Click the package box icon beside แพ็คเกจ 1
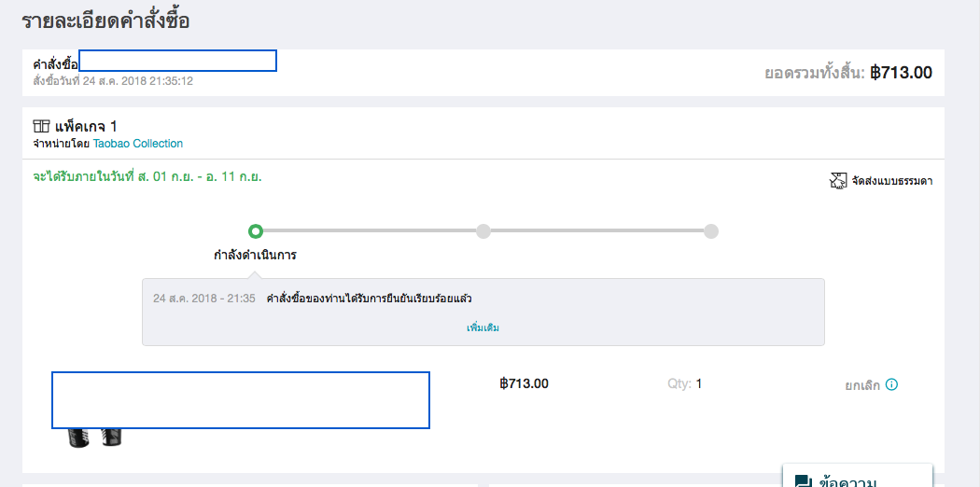Screen dimensions: 980x487 click(41, 126)
